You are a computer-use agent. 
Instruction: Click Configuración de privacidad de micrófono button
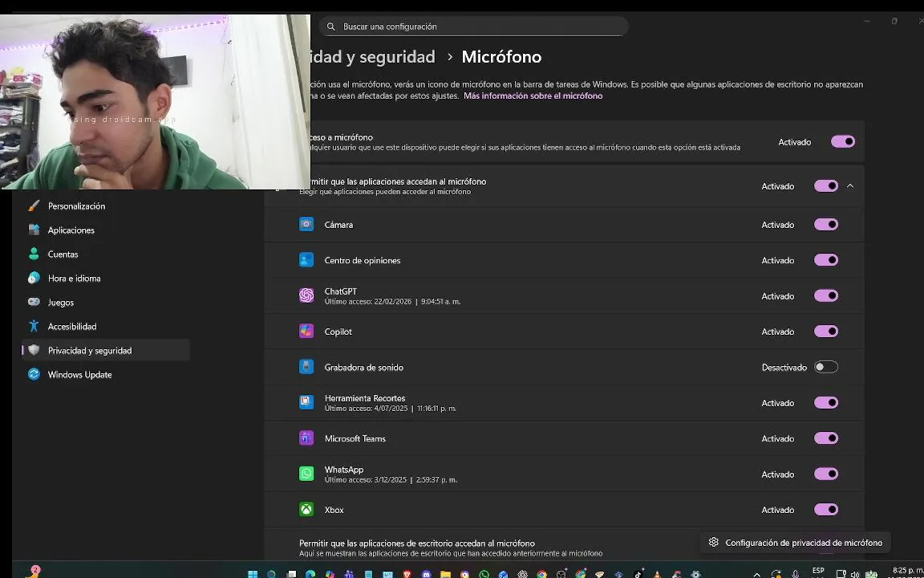pyautogui.click(x=795, y=543)
